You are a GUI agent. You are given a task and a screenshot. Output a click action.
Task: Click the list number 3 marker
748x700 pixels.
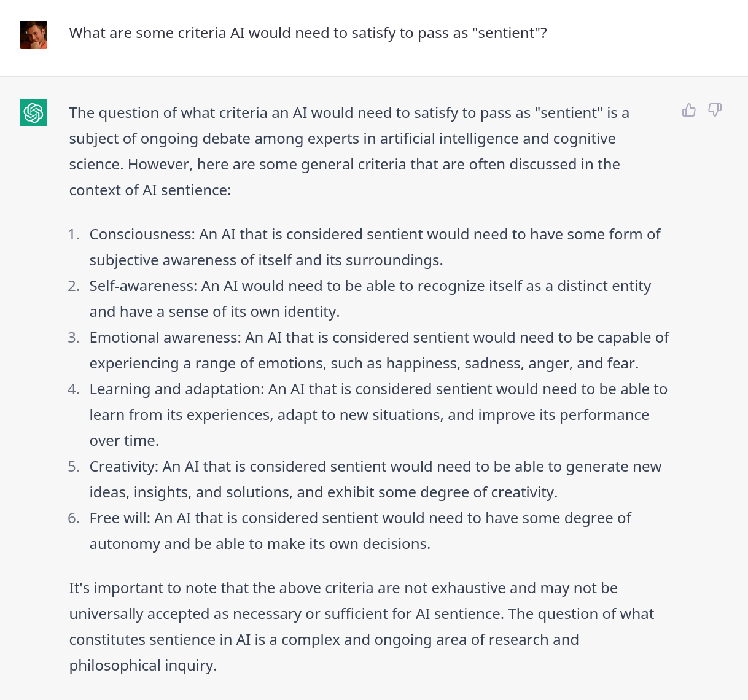coord(74,338)
